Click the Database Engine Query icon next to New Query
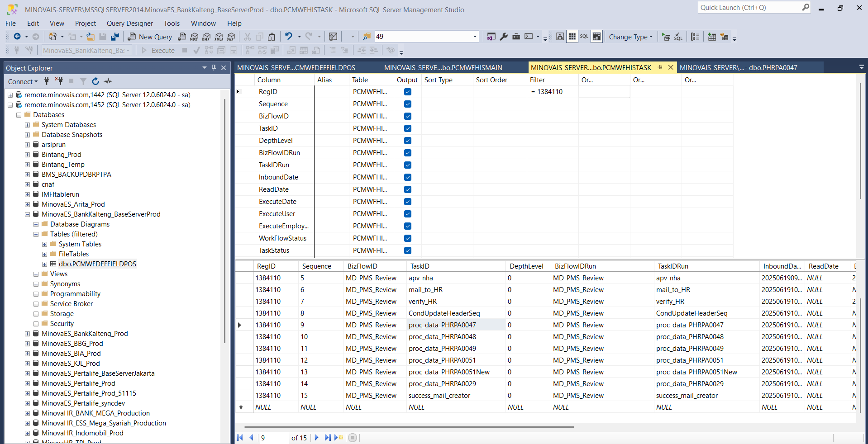This screenshot has height=444, width=868. 182,37
